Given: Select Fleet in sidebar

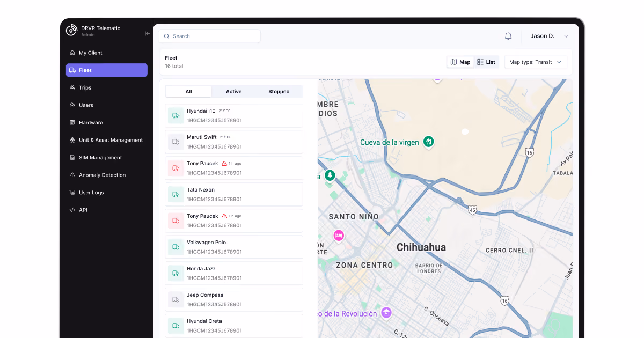Looking at the screenshot, I should (106, 70).
